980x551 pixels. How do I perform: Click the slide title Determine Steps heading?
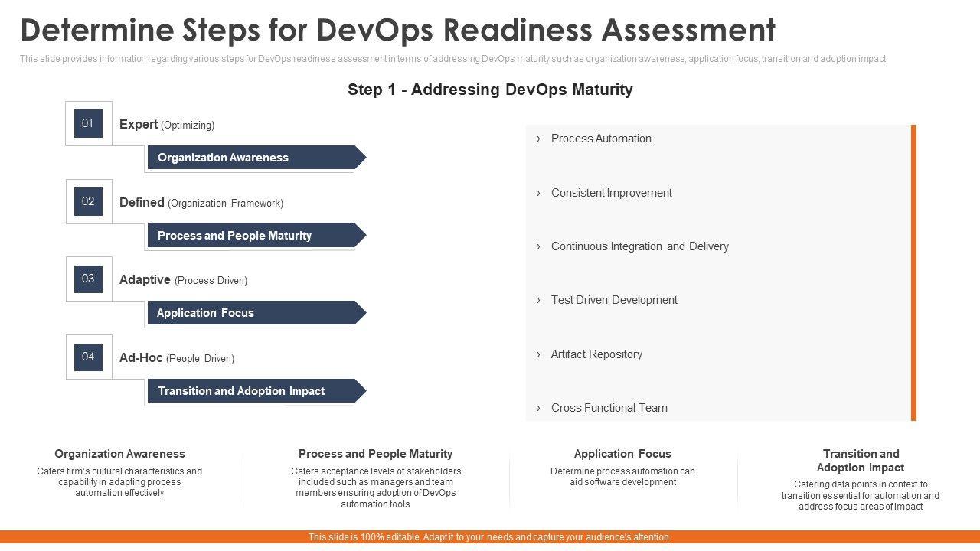point(397,30)
